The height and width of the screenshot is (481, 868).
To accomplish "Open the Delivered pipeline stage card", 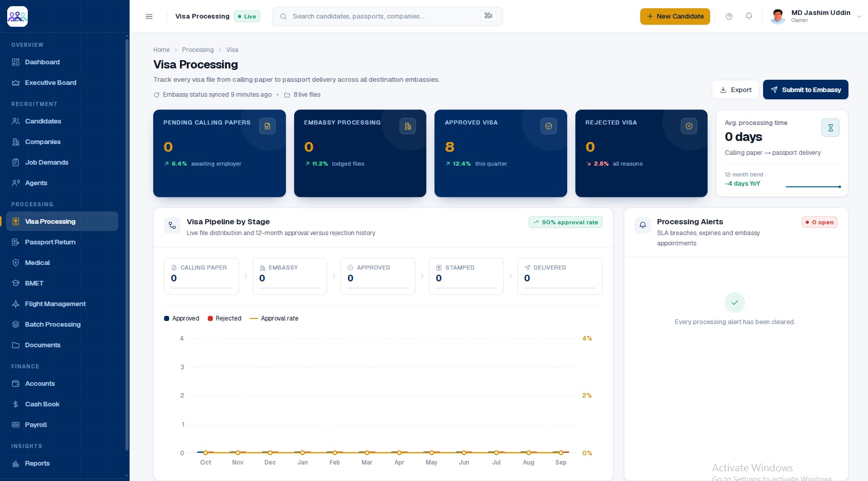I will click(560, 276).
